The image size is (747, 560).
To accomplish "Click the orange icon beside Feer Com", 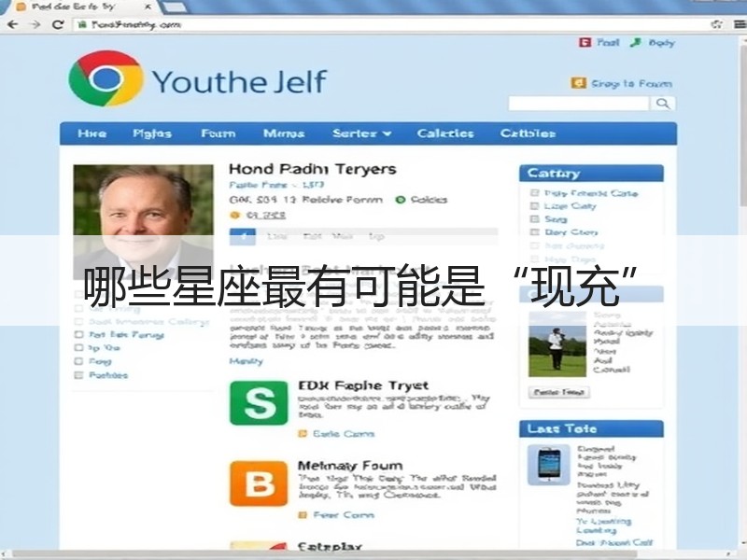I will click(302, 515).
